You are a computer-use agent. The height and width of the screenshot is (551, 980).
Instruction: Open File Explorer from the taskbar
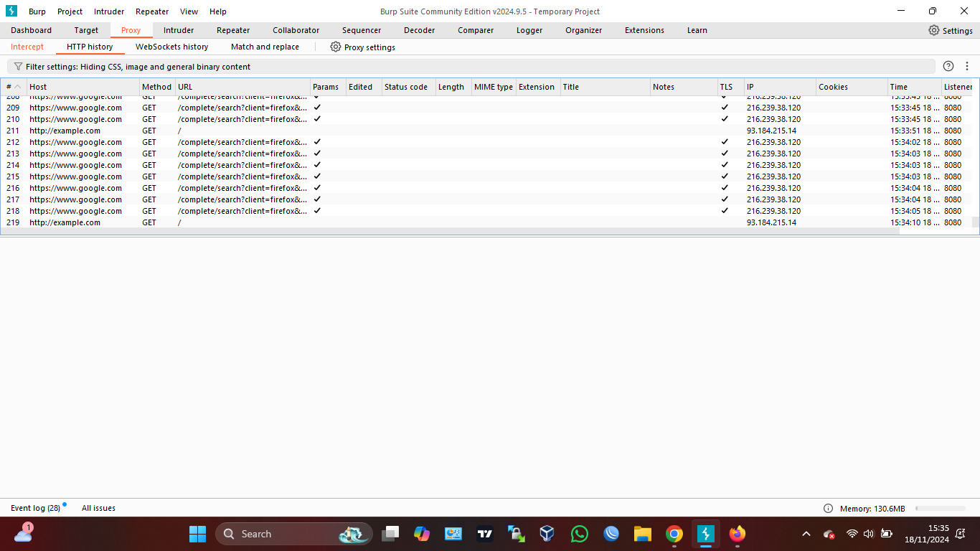coord(642,534)
